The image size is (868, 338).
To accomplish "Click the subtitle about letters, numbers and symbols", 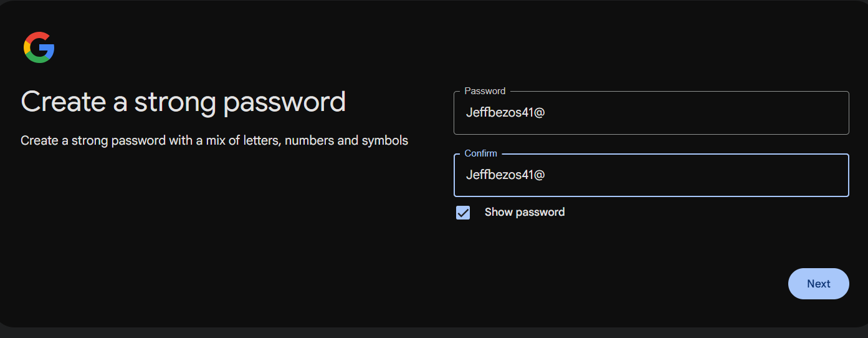I will point(214,140).
